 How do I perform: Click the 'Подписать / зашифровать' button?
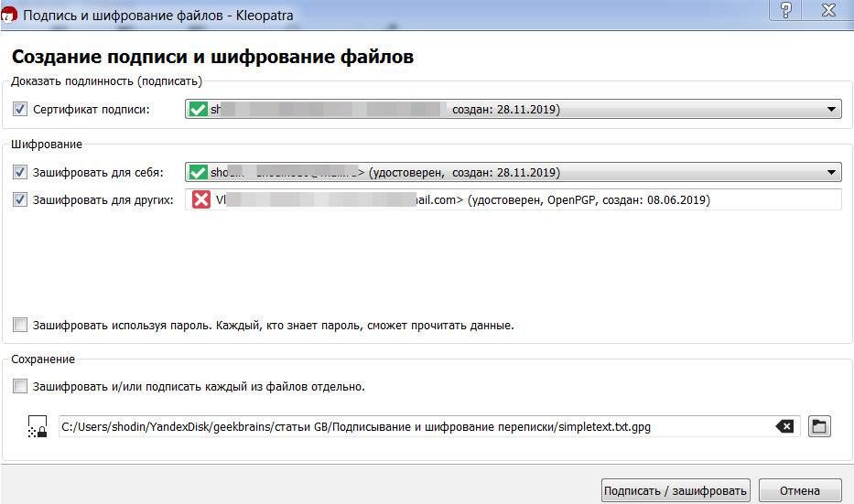(x=676, y=490)
